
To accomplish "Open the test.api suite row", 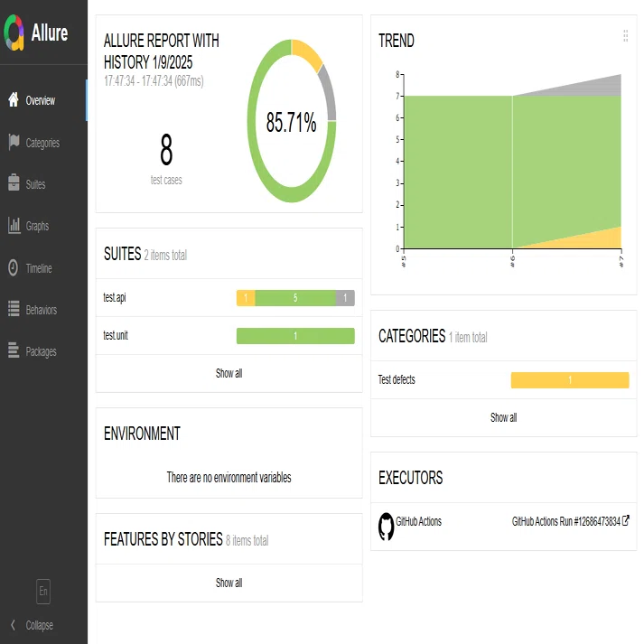I will point(229,298).
